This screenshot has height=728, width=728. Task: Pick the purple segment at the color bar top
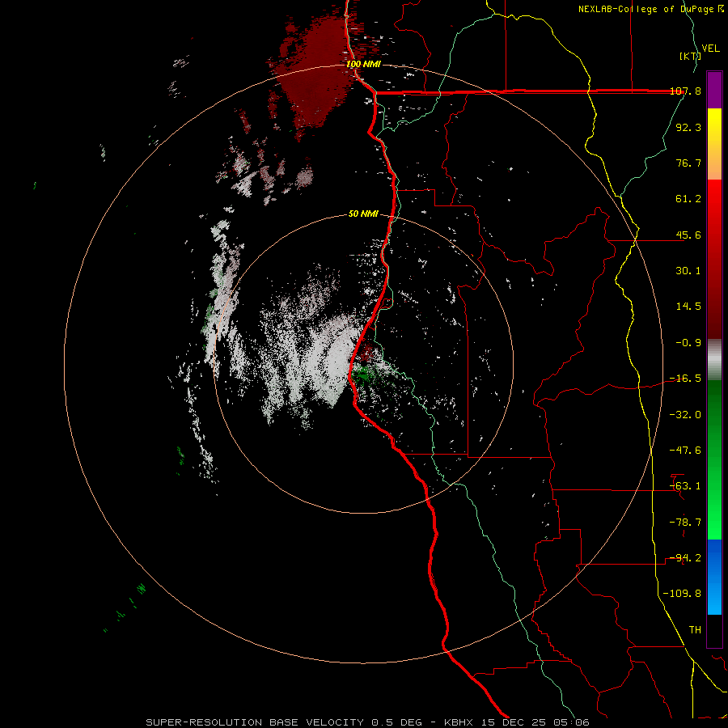tap(714, 90)
